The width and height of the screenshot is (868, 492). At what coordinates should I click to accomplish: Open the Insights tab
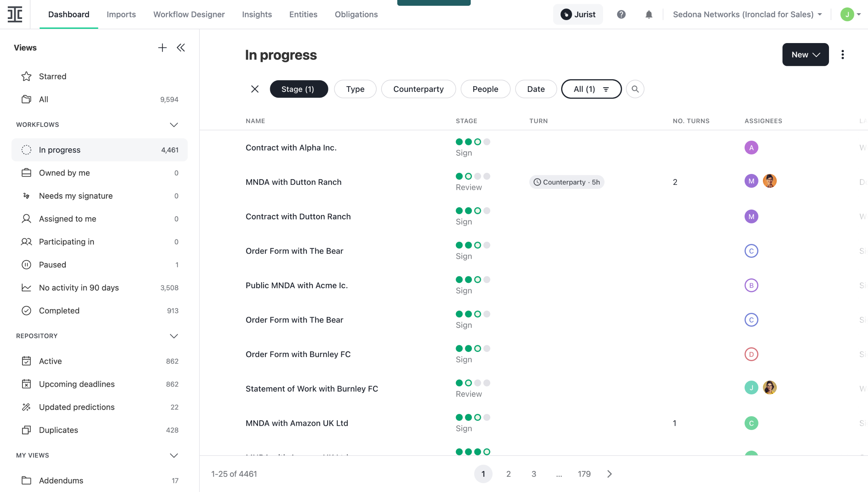(257, 14)
